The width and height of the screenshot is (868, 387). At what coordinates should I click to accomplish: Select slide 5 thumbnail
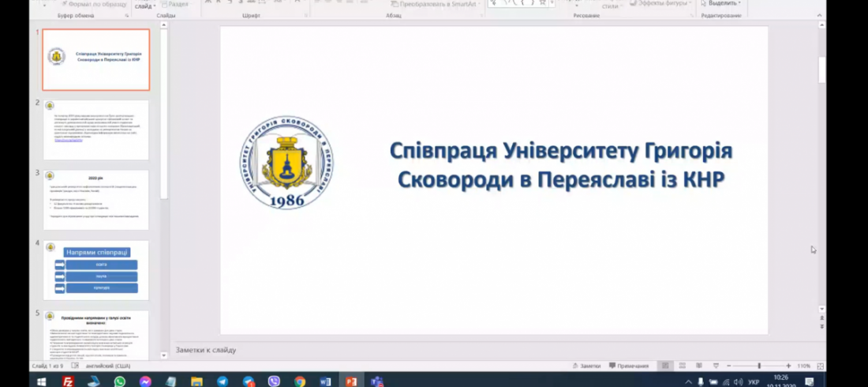[x=95, y=336]
